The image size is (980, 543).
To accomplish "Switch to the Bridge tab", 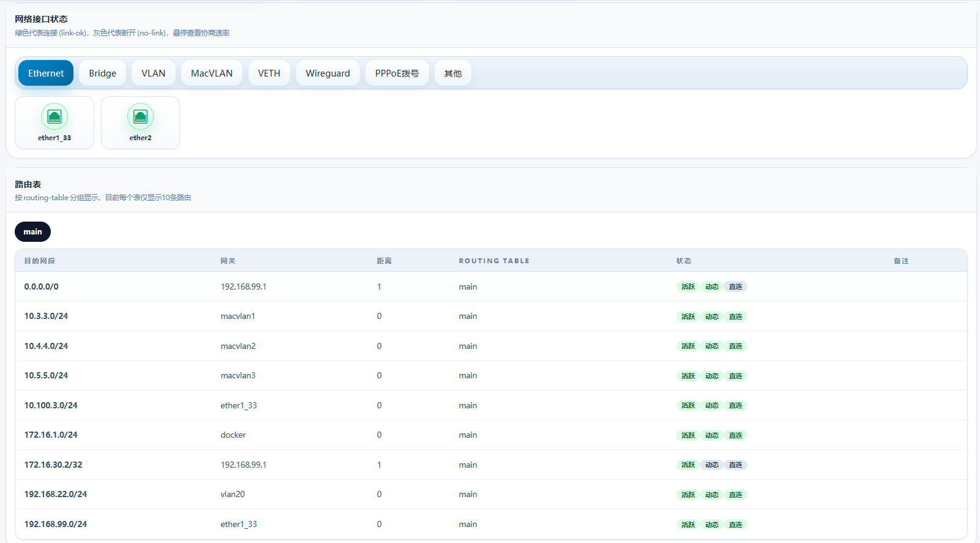I will point(102,73).
